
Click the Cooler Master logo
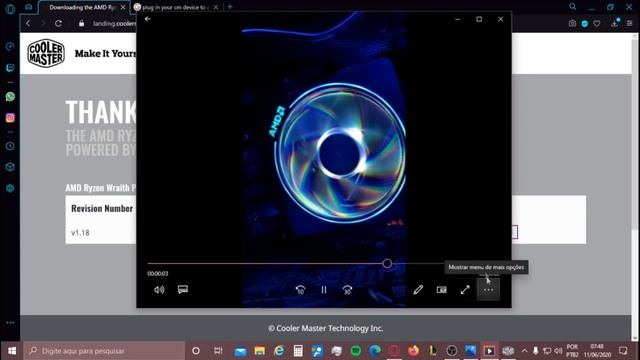(46, 53)
